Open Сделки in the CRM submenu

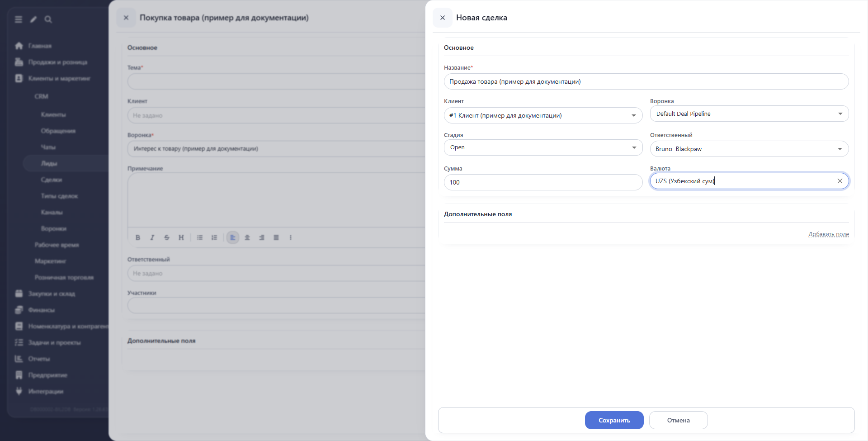point(52,180)
